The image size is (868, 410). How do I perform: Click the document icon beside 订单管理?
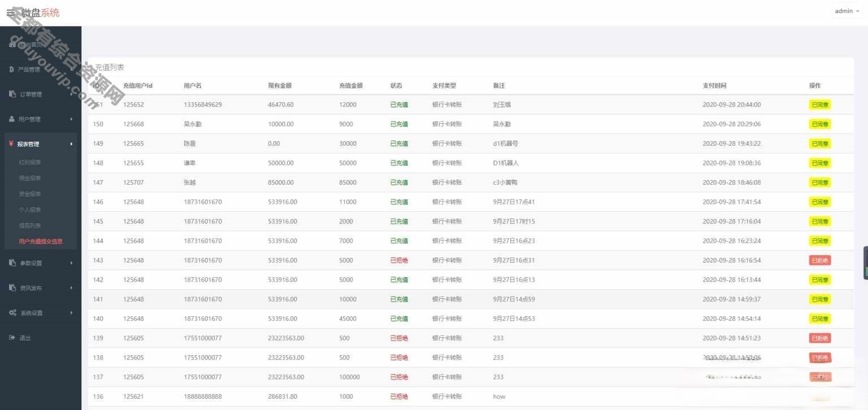[x=12, y=94]
